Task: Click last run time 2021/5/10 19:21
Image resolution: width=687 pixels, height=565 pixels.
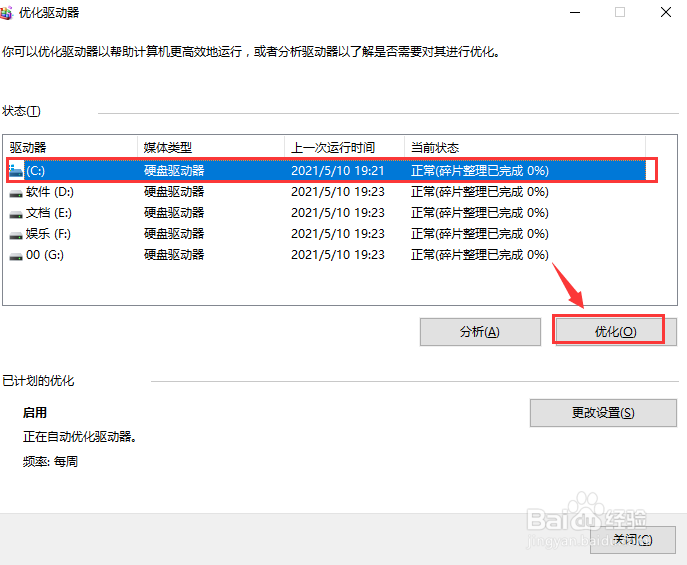Action: (x=338, y=170)
